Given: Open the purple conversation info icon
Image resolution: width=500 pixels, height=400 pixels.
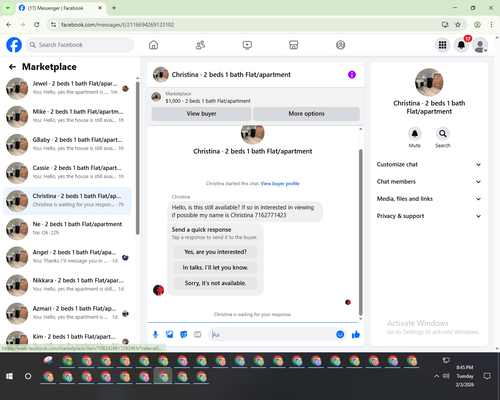Looking at the screenshot, I should pyautogui.click(x=352, y=75).
